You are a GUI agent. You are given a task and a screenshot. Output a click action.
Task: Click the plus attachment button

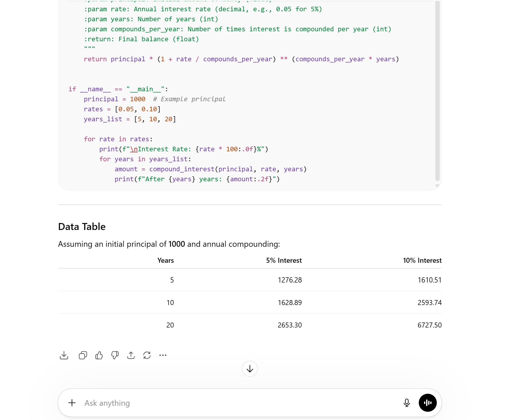pos(72,403)
